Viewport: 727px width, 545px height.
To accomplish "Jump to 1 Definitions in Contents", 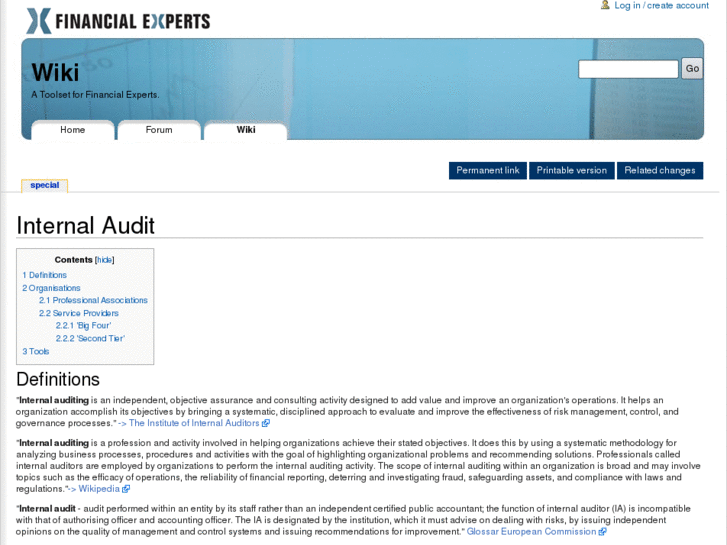I will pyautogui.click(x=45, y=275).
